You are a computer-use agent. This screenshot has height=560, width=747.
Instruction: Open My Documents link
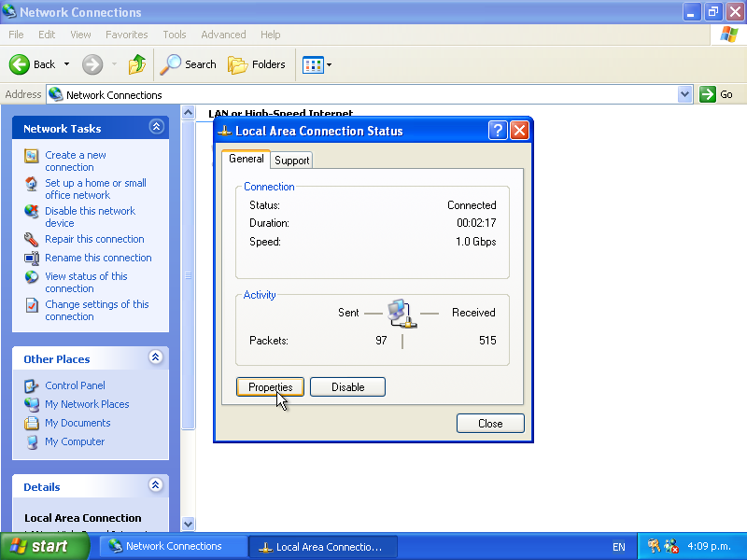point(78,423)
